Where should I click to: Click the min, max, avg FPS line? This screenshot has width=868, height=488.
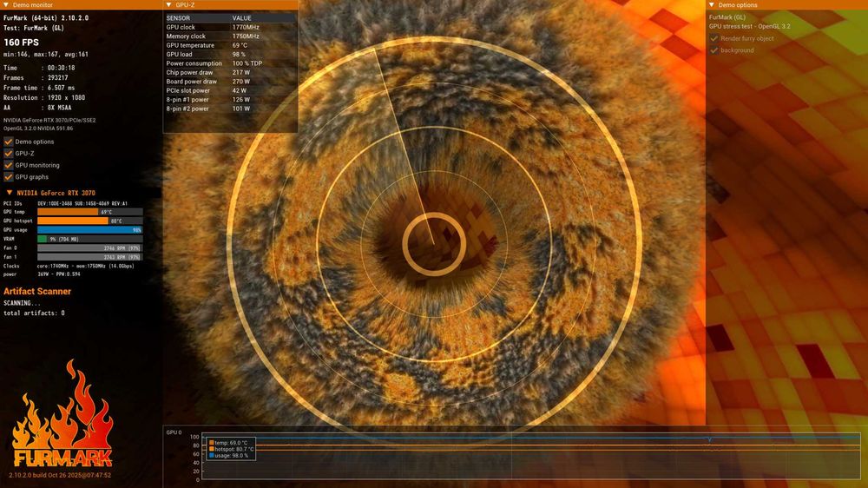(x=45, y=55)
